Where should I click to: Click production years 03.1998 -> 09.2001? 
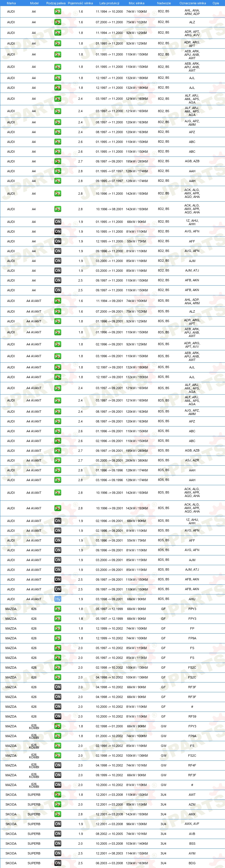(109, 599)
